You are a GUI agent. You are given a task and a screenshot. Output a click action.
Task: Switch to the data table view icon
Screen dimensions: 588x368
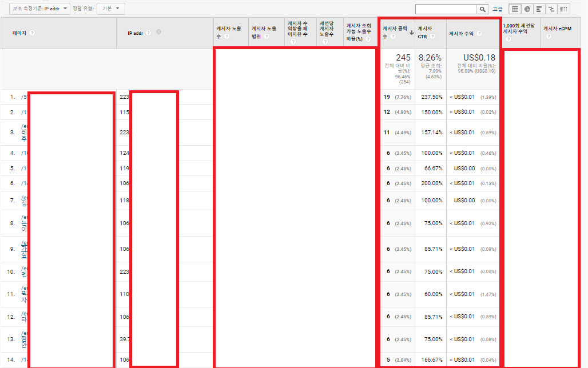click(x=515, y=9)
